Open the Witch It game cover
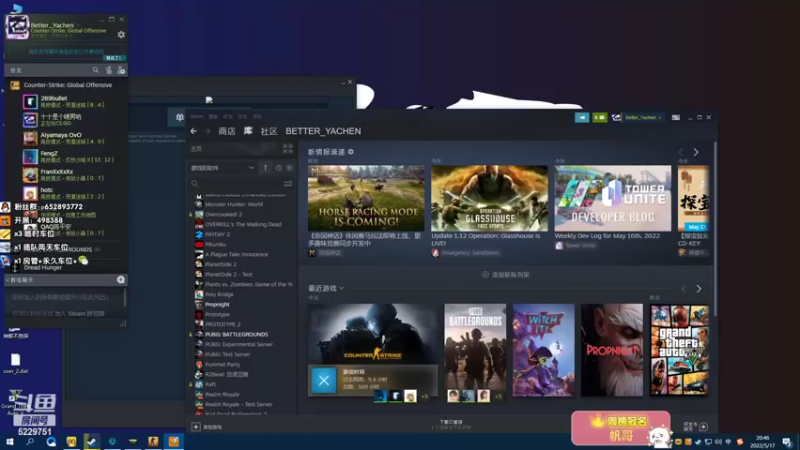800x450 pixels. pyautogui.click(x=543, y=350)
